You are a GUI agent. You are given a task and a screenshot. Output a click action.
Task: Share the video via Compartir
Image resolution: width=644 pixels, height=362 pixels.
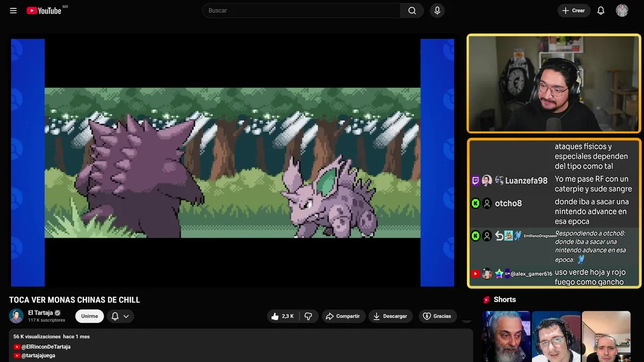[x=343, y=316]
